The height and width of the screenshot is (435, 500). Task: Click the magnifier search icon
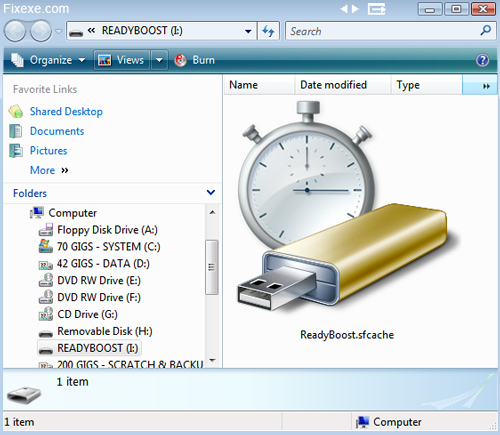[x=486, y=30]
